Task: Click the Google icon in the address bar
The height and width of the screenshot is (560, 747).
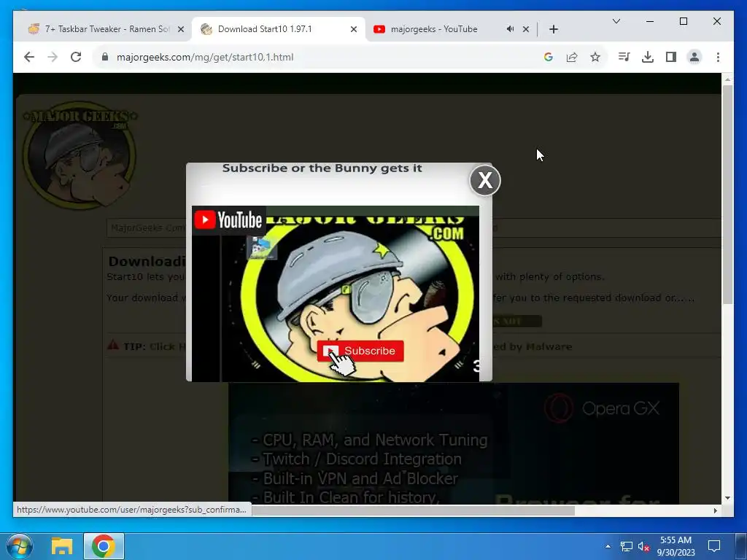Action: (549, 57)
